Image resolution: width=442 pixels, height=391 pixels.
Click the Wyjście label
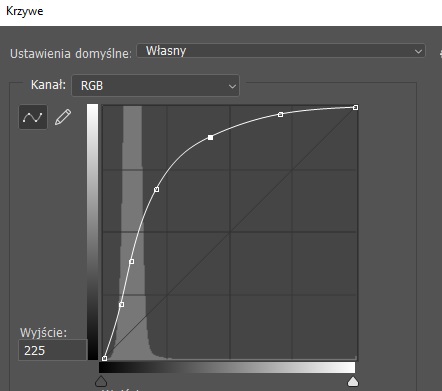tap(43, 332)
